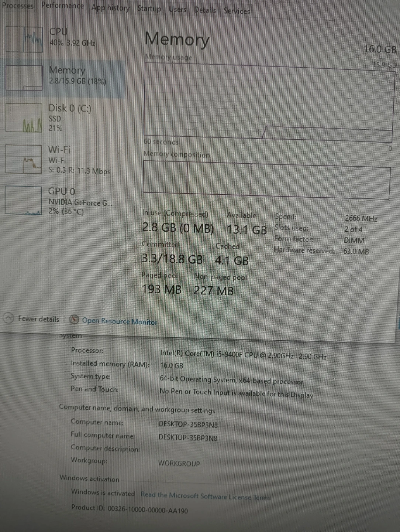Click the '193 MB' paged pool value

tap(162, 289)
